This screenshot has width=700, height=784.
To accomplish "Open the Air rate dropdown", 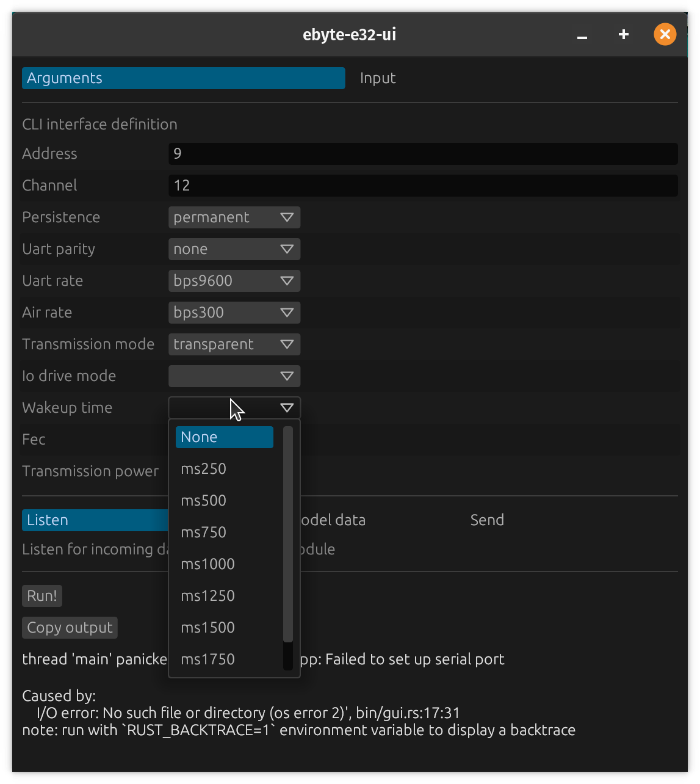I will tap(234, 313).
